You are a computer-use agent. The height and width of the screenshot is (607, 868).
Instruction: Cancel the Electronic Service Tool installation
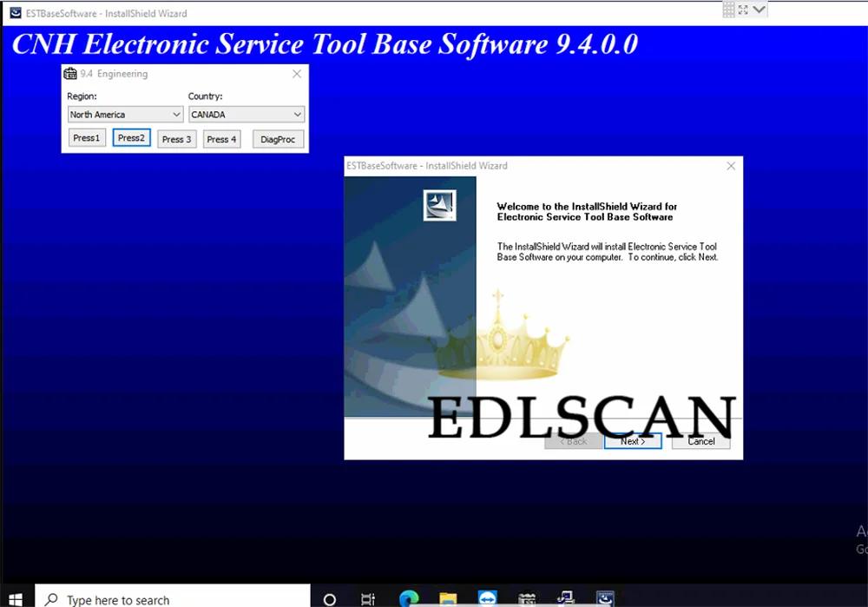pos(700,441)
